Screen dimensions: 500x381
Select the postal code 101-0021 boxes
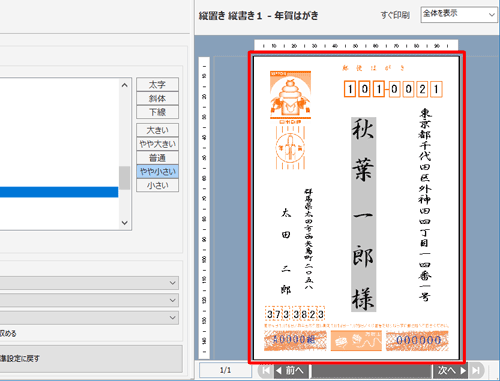click(x=393, y=89)
